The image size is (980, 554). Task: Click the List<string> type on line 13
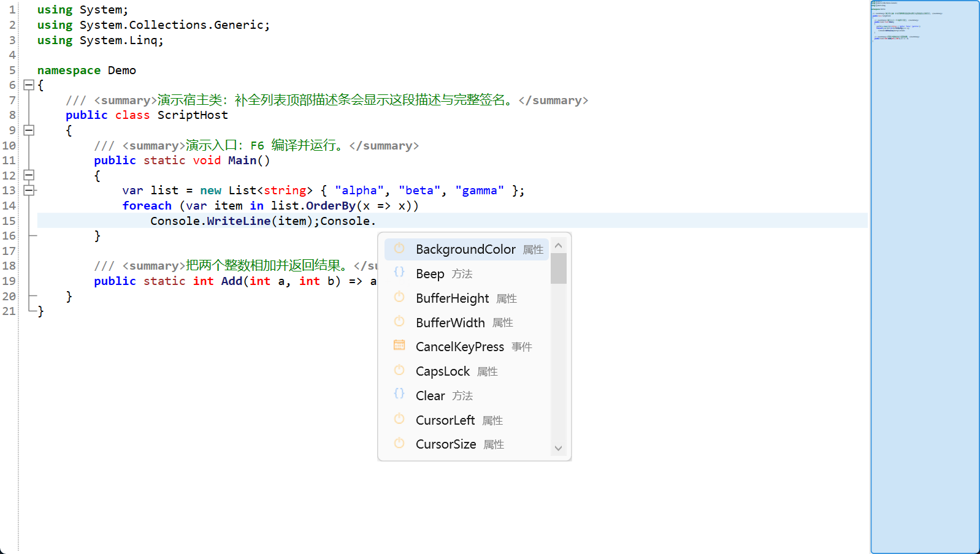pyautogui.click(x=270, y=191)
